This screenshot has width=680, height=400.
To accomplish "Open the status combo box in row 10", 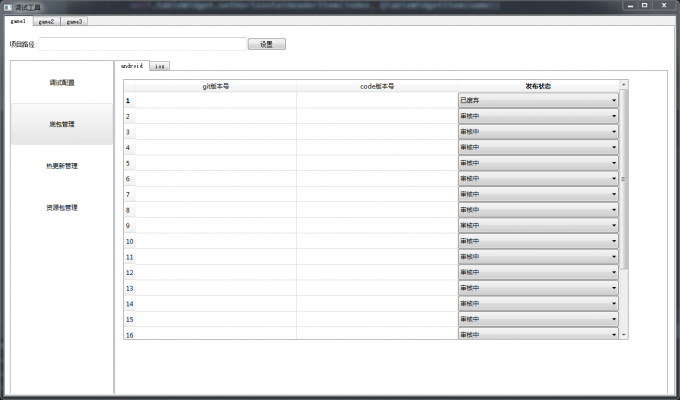I will [x=538, y=241].
